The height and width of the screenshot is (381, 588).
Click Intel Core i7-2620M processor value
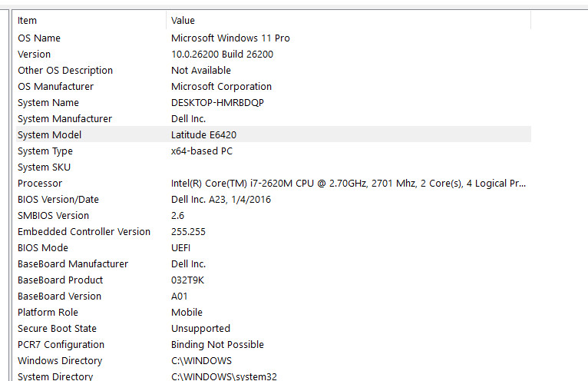tap(349, 184)
